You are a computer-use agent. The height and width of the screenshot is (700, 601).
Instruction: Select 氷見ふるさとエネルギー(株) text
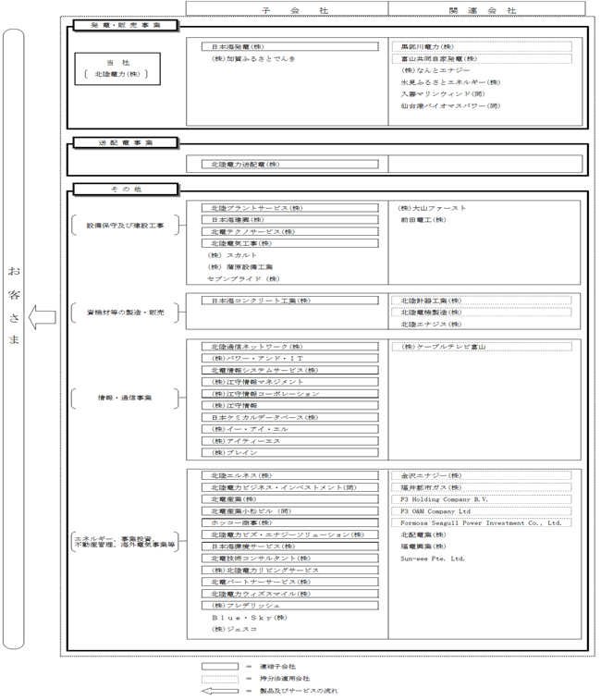450,82
